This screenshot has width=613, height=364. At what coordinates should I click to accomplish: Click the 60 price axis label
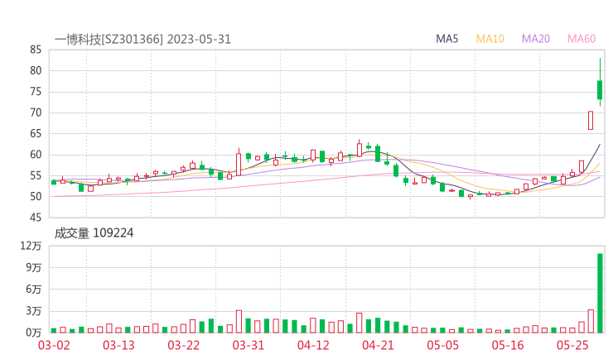[x=36, y=155]
